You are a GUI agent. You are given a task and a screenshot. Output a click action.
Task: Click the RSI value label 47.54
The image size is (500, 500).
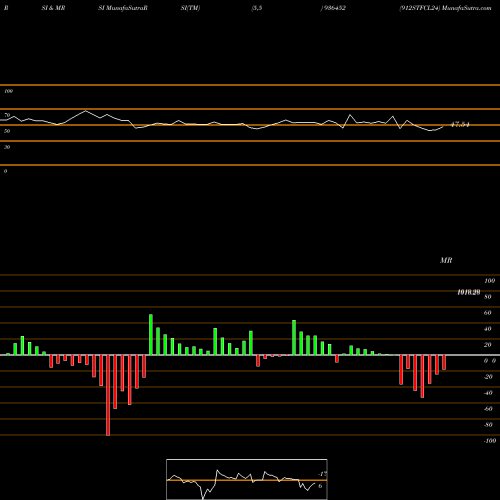(460, 125)
